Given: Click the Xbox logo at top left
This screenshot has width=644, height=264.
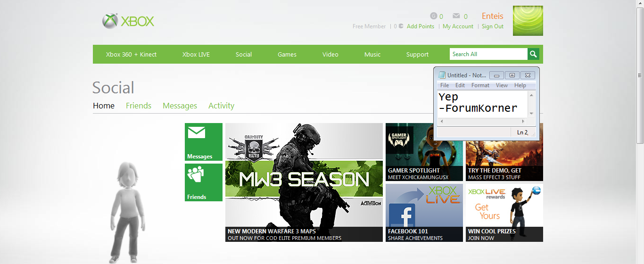Looking at the screenshot, I should [128, 21].
